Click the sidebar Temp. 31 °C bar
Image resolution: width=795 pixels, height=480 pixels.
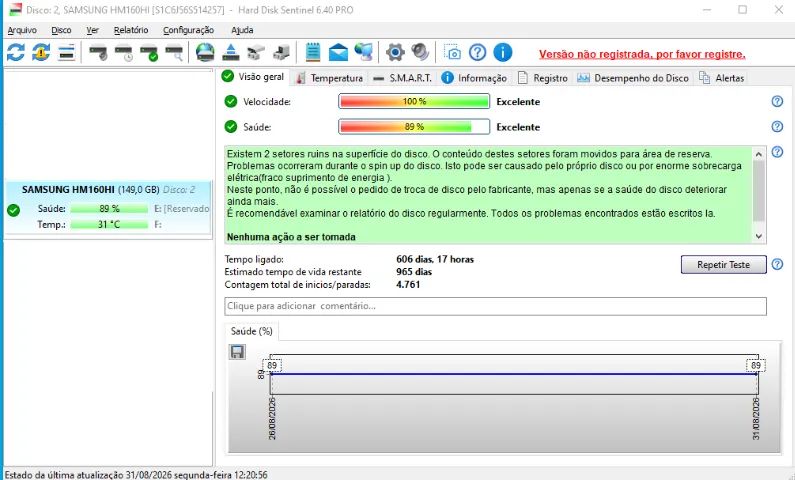click(109, 225)
